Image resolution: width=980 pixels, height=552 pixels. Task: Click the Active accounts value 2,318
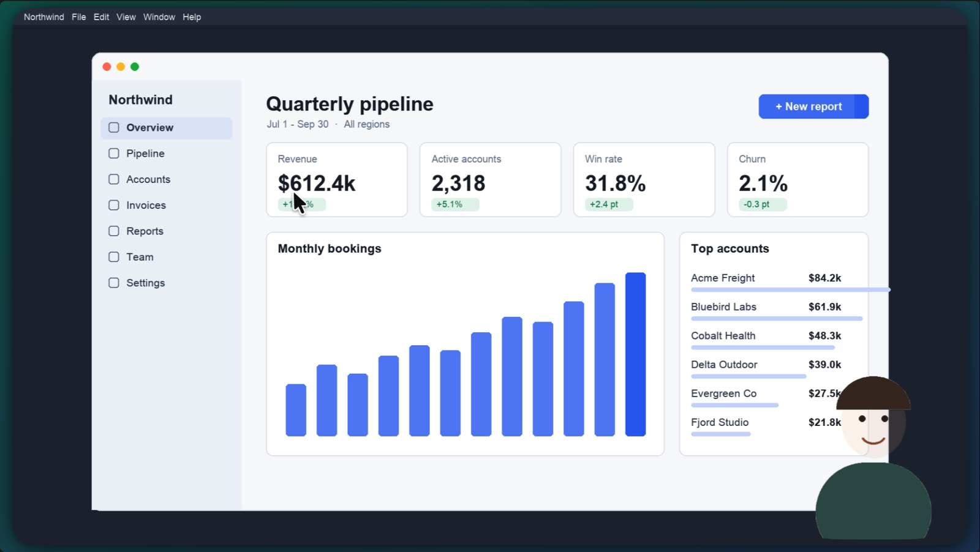point(458,183)
